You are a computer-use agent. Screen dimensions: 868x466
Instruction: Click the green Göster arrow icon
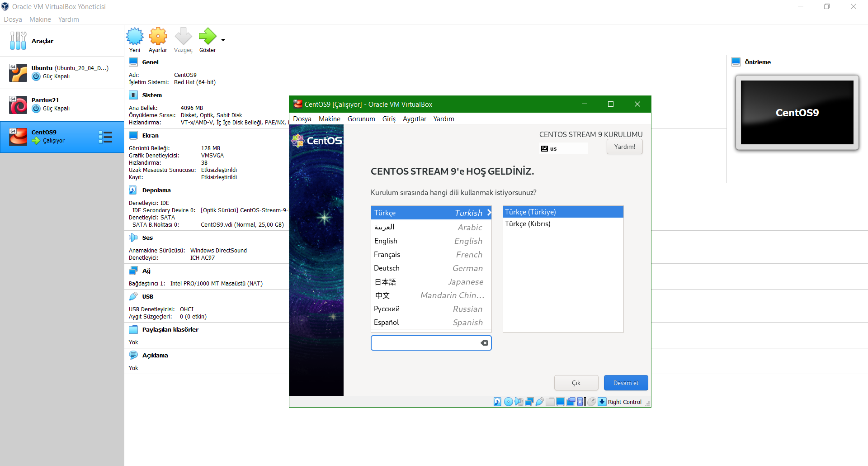[208, 36]
